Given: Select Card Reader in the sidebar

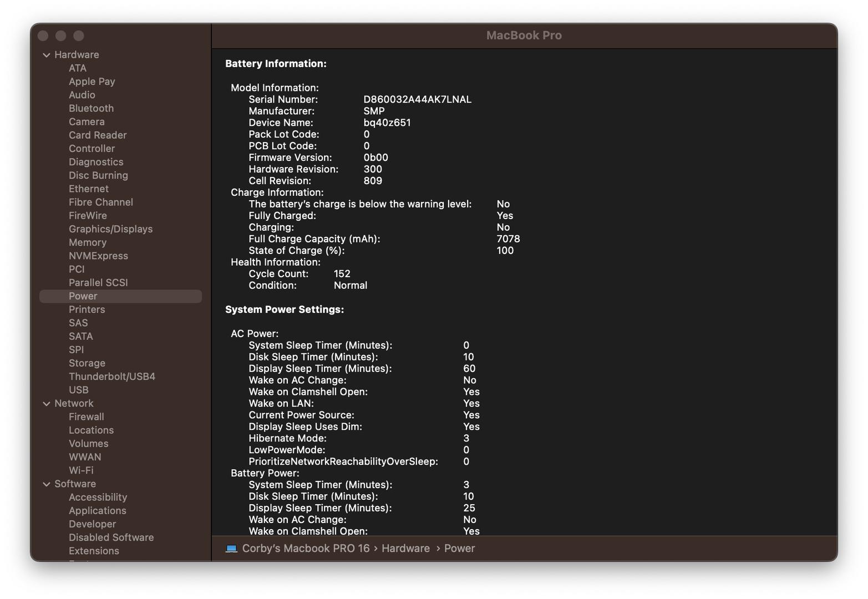Looking at the screenshot, I should [x=98, y=135].
